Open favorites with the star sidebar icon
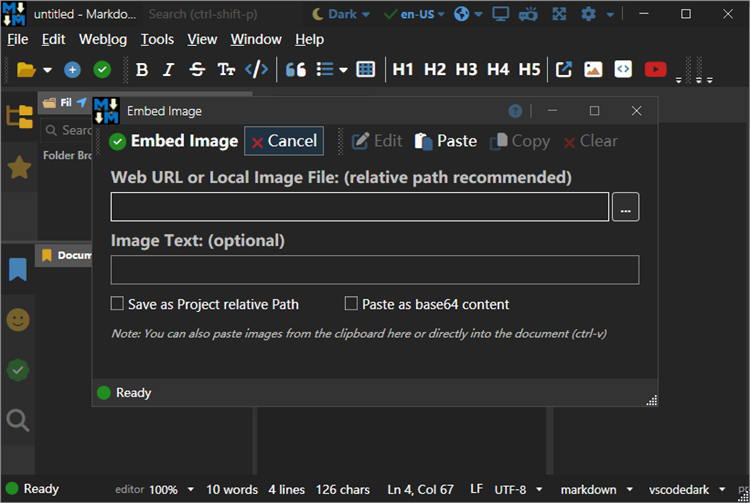Image resolution: width=750 pixels, height=503 pixels. pyautogui.click(x=19, y=167)
